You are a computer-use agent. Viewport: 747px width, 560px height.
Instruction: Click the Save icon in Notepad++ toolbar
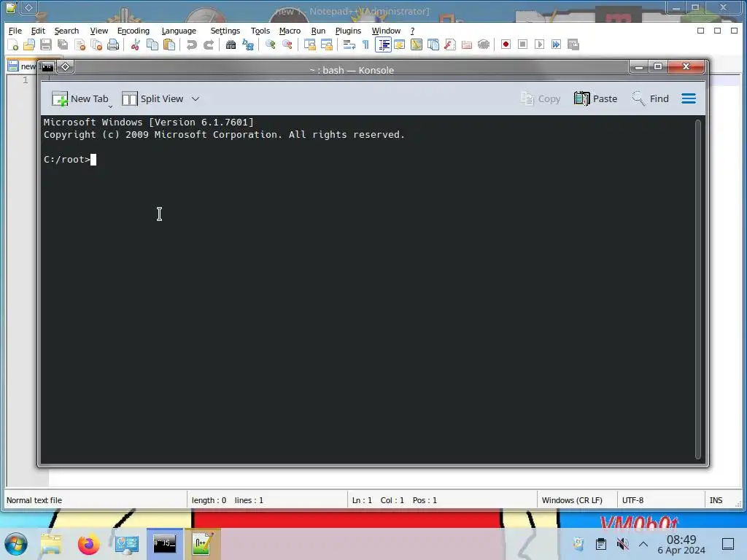46,44
